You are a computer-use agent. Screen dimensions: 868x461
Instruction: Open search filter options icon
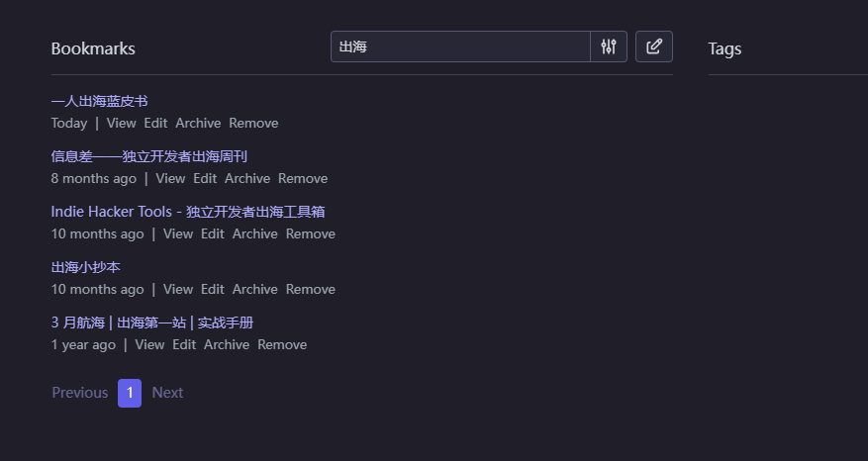pyautogui.click(x=609, y=46)
